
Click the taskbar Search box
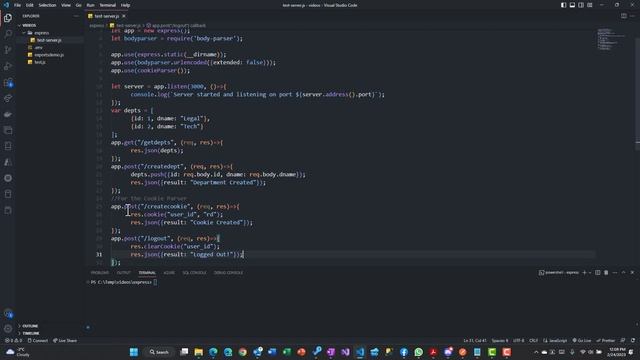pyautogui.click(x=159, y=352)
